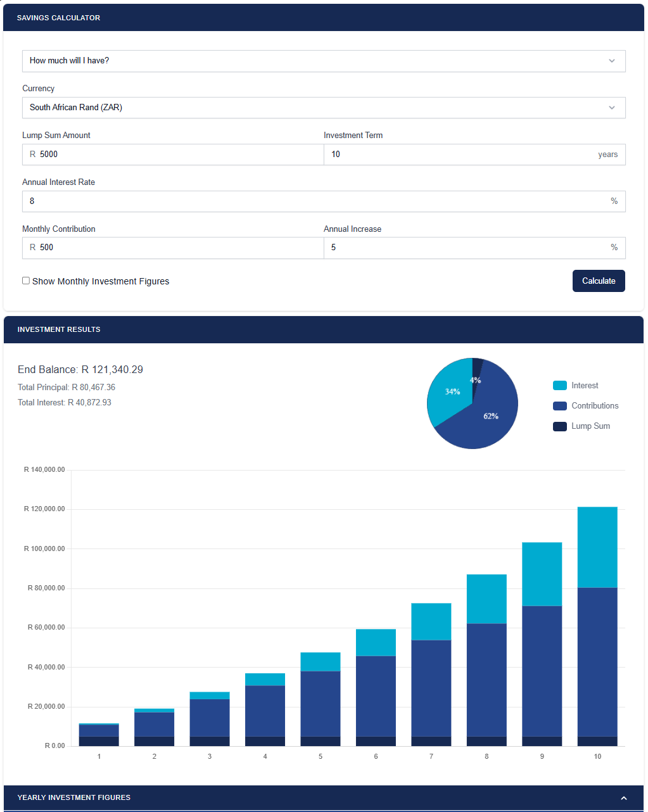This screenshot has width=648, height=812.
Task: Select the Monthly Contribution input field
Action: [x=177, y=248]
